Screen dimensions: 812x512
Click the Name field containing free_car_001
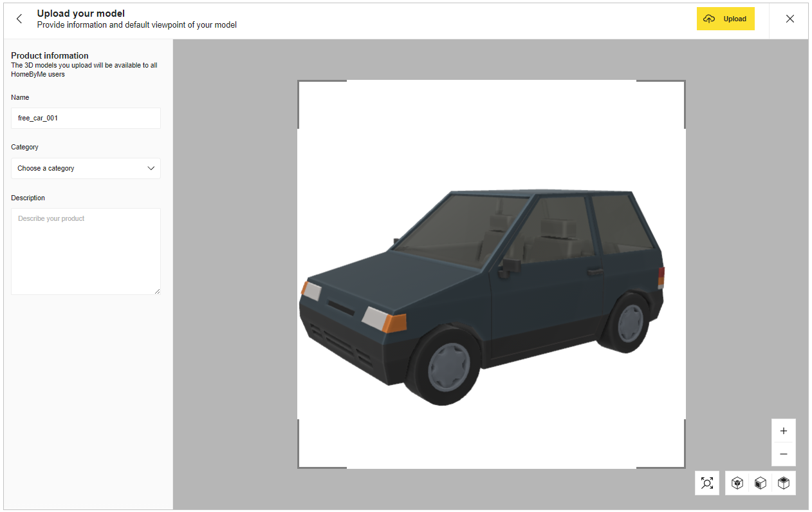(86, 118)
